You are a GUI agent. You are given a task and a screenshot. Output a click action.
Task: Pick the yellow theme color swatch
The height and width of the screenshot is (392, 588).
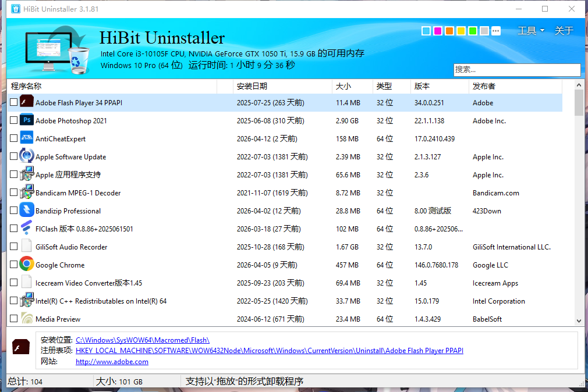pyautogui.click(x=461, y=31)
